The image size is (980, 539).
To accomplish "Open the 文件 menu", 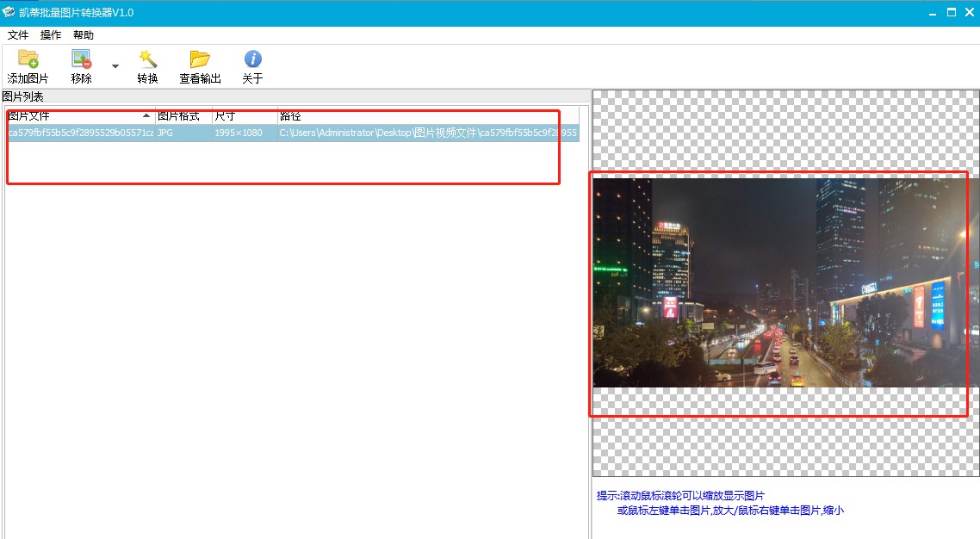I will pos(18,35).
